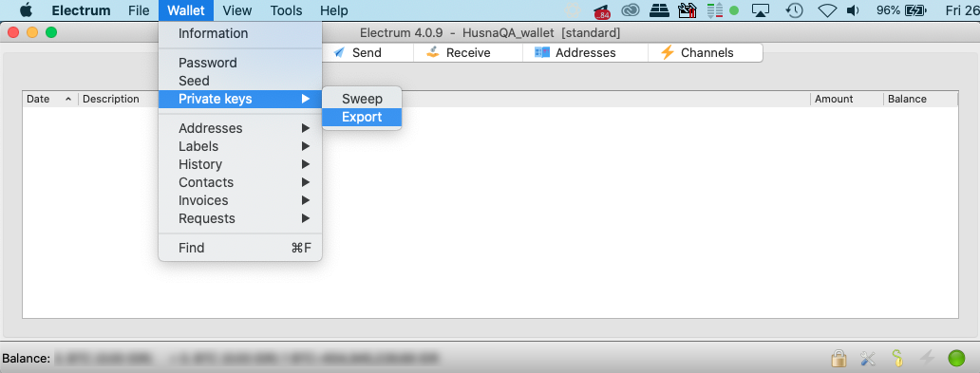Click the yellow minimize window button
The width and height of the screenshot is (980, 373).
pyautogui.click(x=32, y=32)
